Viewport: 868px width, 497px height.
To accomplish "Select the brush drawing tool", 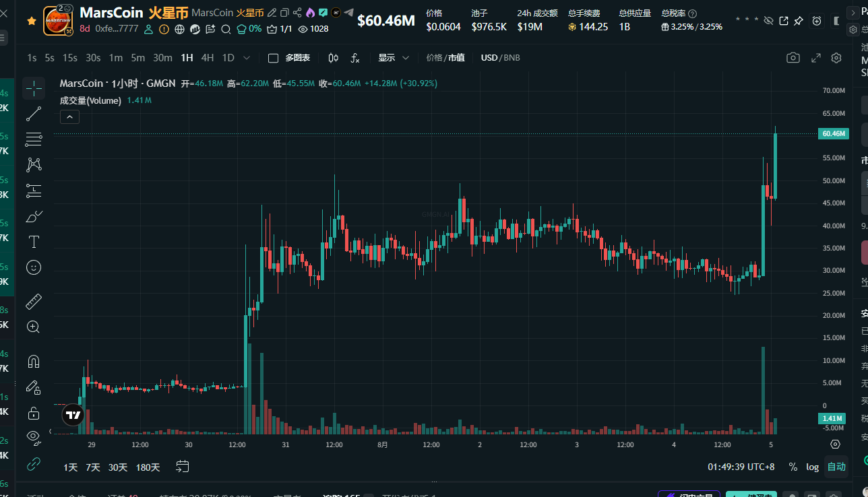I will [34, 216].
